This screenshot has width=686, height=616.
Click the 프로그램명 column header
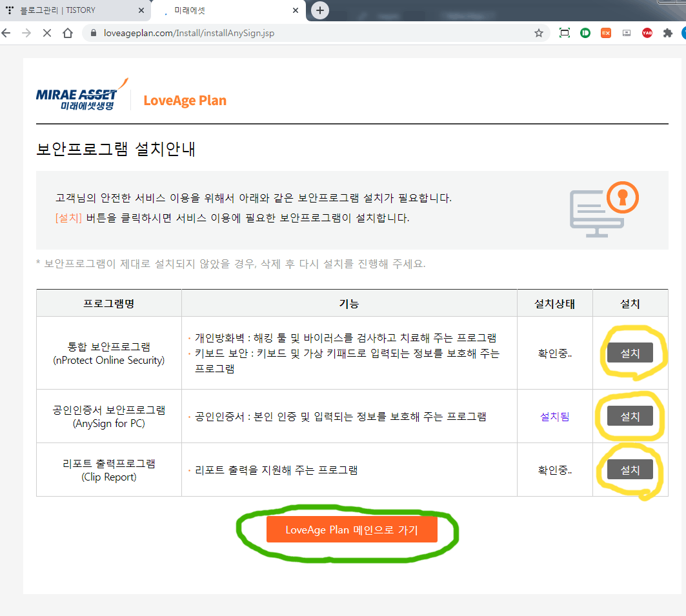[109, 303]
